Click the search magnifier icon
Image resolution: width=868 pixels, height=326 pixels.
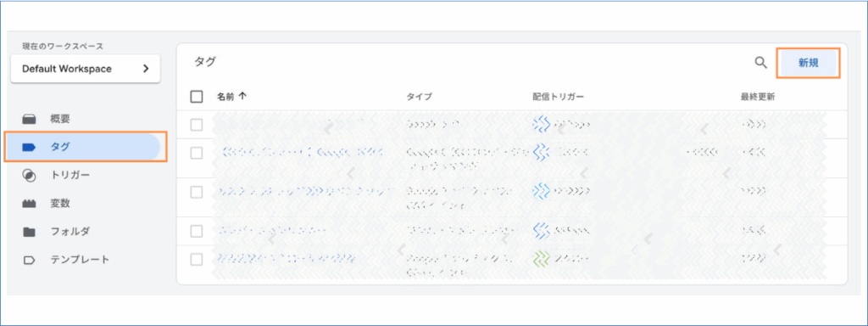coord(761,63)
